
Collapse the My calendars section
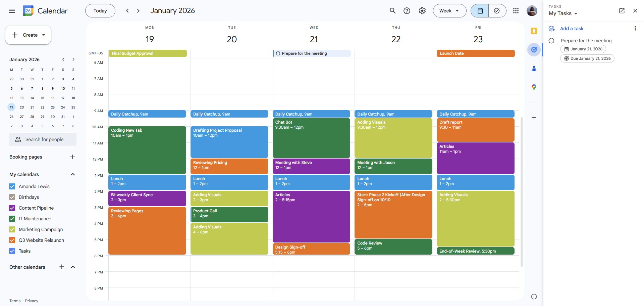73,174
